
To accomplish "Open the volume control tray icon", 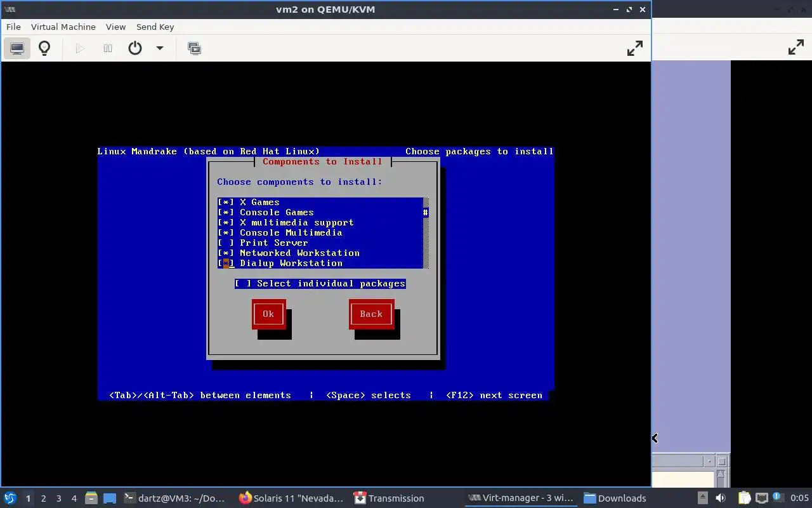I will point(721,498).
